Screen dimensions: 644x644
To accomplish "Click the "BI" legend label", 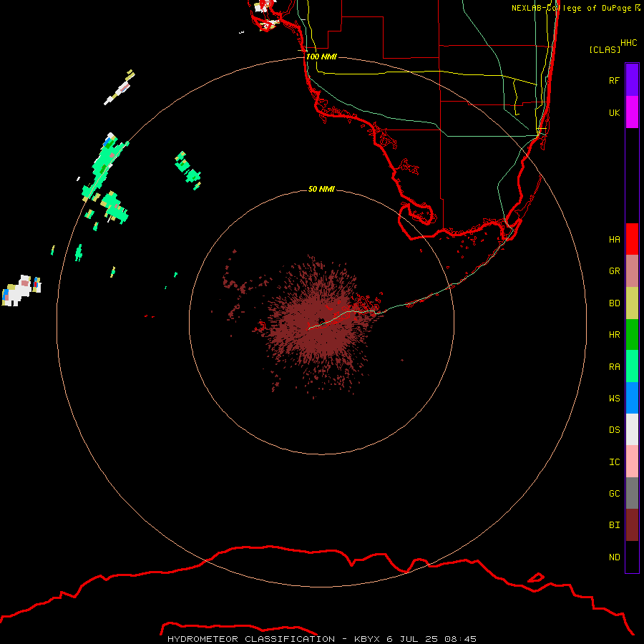I will pyautogui.click(x=614, y=525).
